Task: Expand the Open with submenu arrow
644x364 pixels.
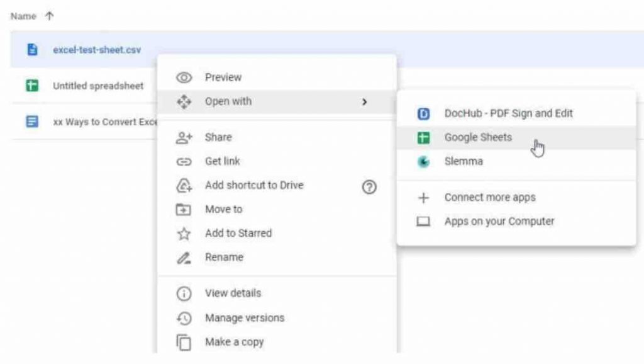Action: [364, 102]
